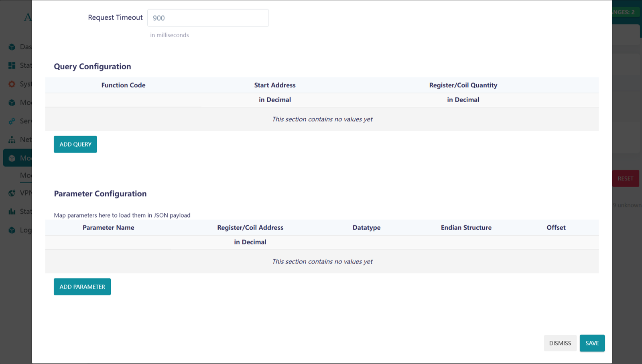This screenshot has height=364, width=642.
Task: Open VPN section via globe icon
Action: (x=12, y=193)
